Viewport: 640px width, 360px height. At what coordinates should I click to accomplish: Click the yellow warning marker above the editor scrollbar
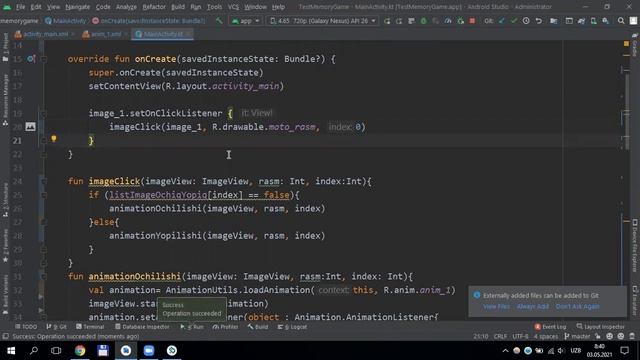626,43
